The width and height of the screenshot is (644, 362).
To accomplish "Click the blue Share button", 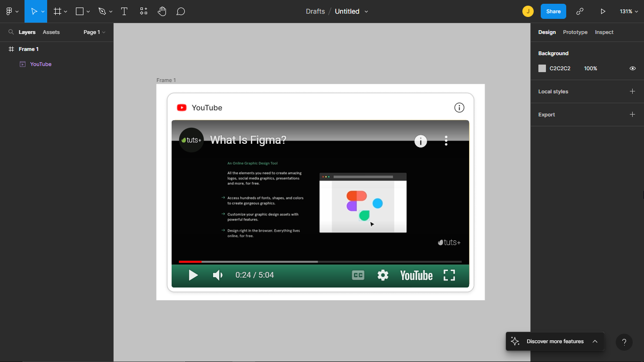I will coord(553,11).
